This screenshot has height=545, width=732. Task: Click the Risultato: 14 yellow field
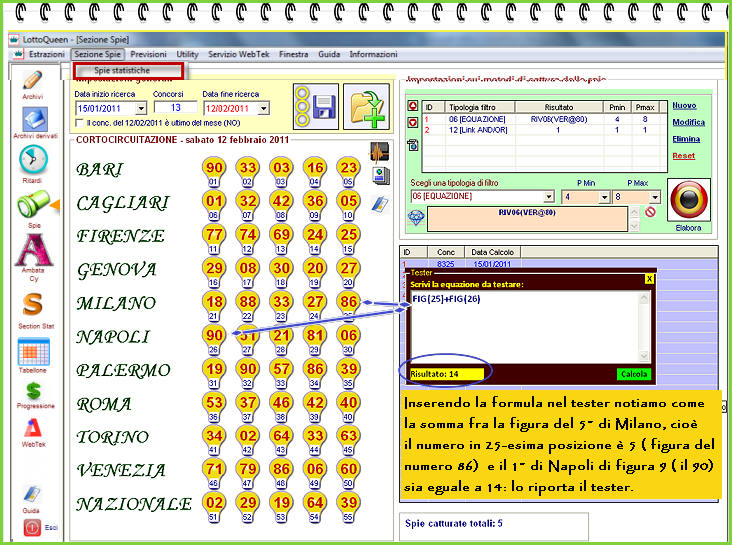pyautogui.click(x=447, y=374)
